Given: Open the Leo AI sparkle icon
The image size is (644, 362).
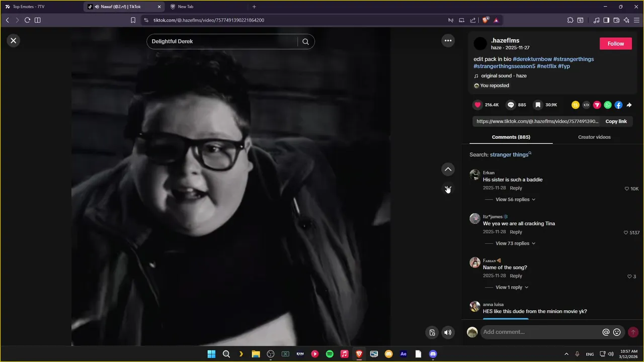Looking at the screenshot, I should 626,20.
